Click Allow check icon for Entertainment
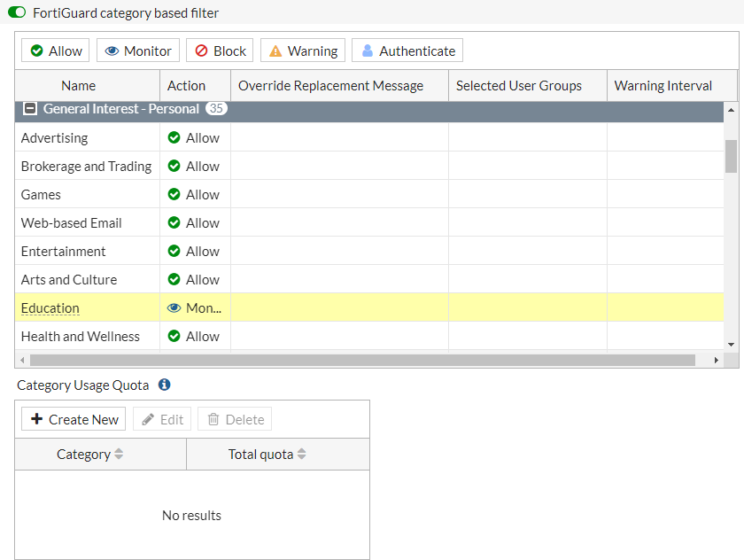 (x=174, y=251)
